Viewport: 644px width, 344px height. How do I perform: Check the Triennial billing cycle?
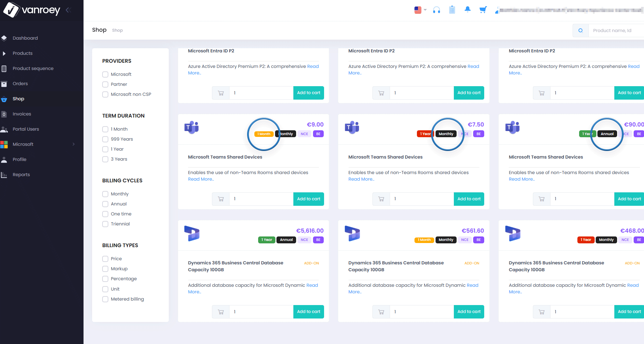click(x=105, y=224)
